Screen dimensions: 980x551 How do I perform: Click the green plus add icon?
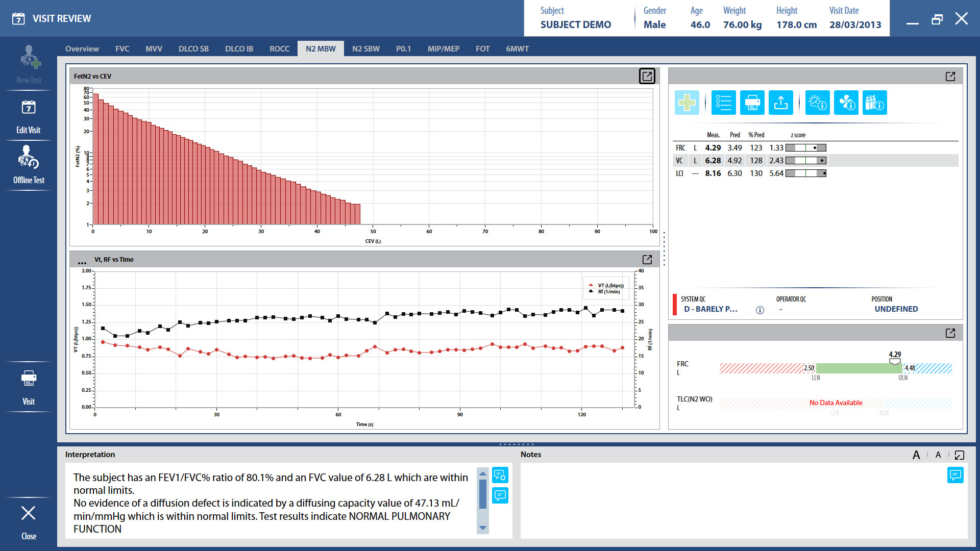(687, 103)
